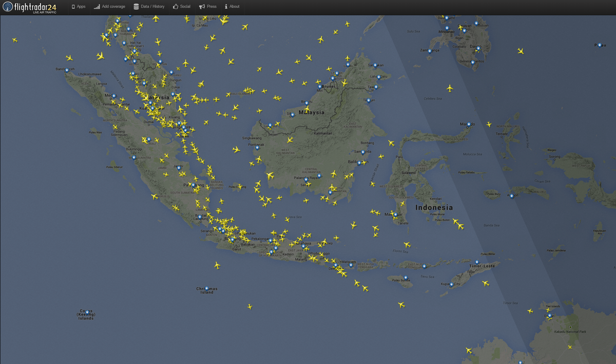This screenshot has width=616, height=364.
Task: Click the Miri airport marker
Action: tap(320, 87)
